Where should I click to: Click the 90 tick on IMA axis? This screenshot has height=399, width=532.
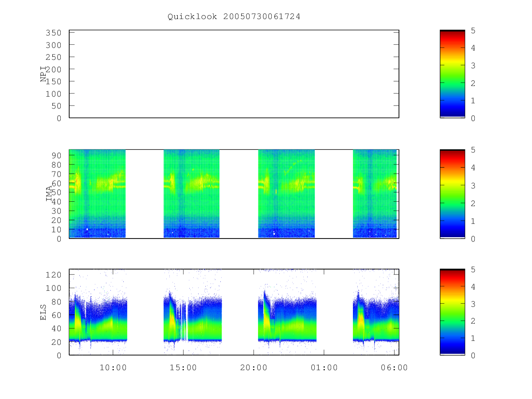click(57, 155)
